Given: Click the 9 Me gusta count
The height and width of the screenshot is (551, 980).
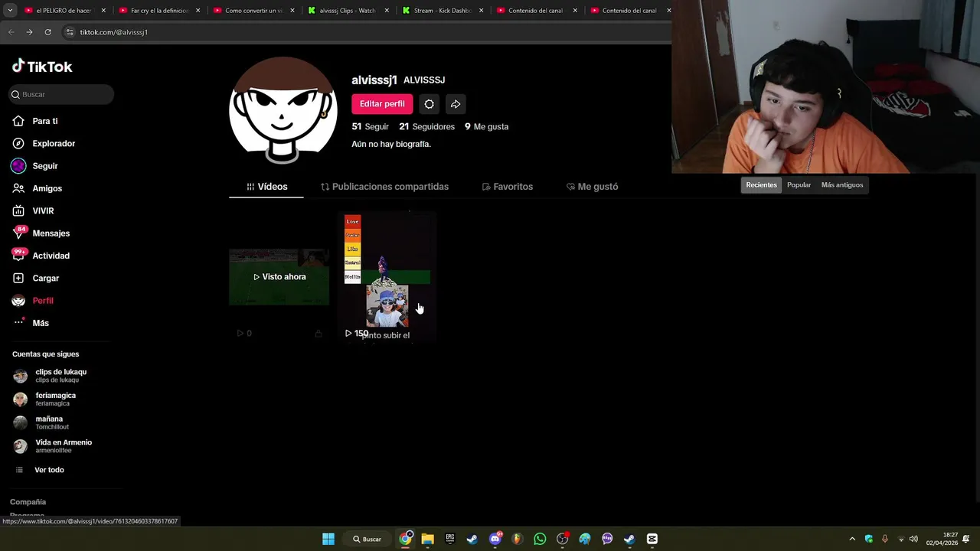Looking at the screenshot, I should point(486,127).
